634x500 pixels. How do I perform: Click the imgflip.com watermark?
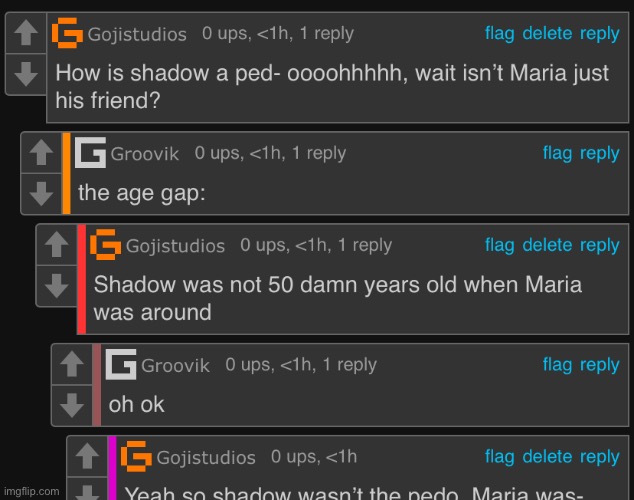(x=32, y=491)
